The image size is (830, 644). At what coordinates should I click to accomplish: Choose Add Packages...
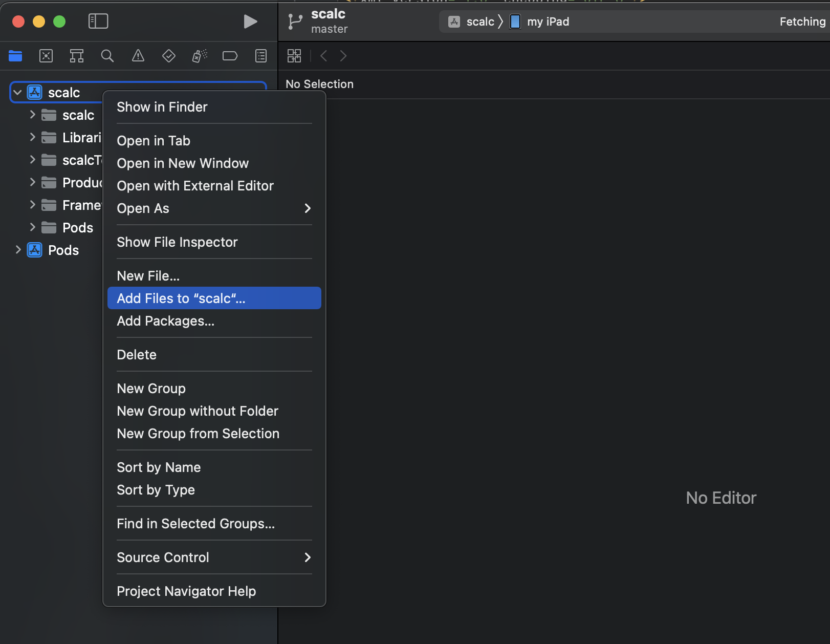[x=214, y=321]
